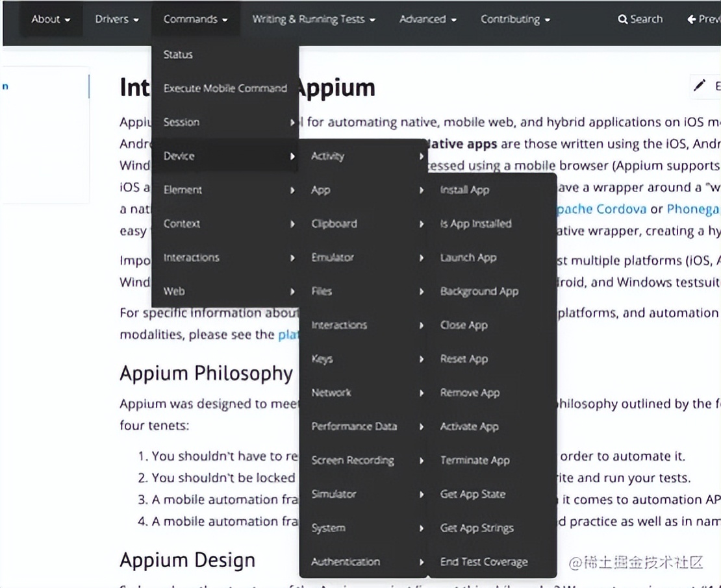This screenshot has height=588, width=721.
Task: Select Status from Commands menu
Action: tap(178, 55)
